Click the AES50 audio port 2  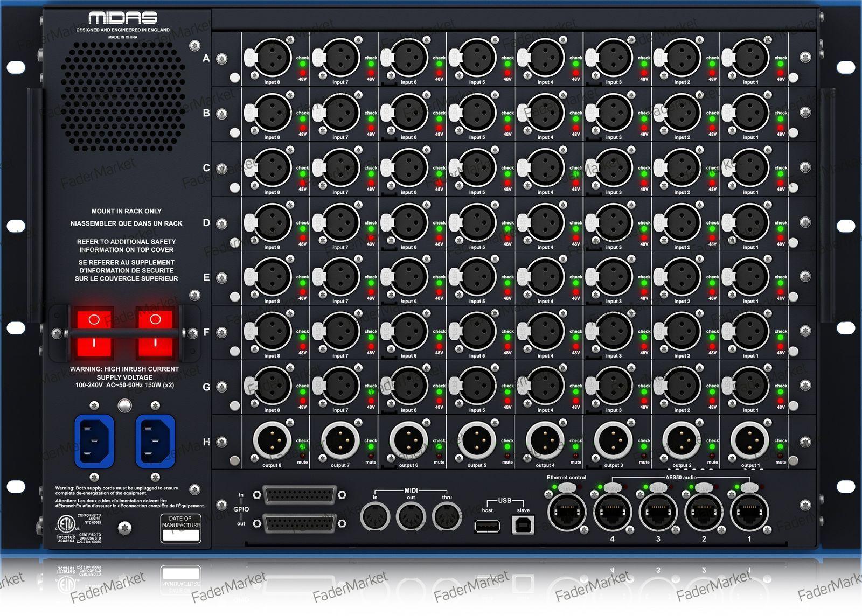704,512
